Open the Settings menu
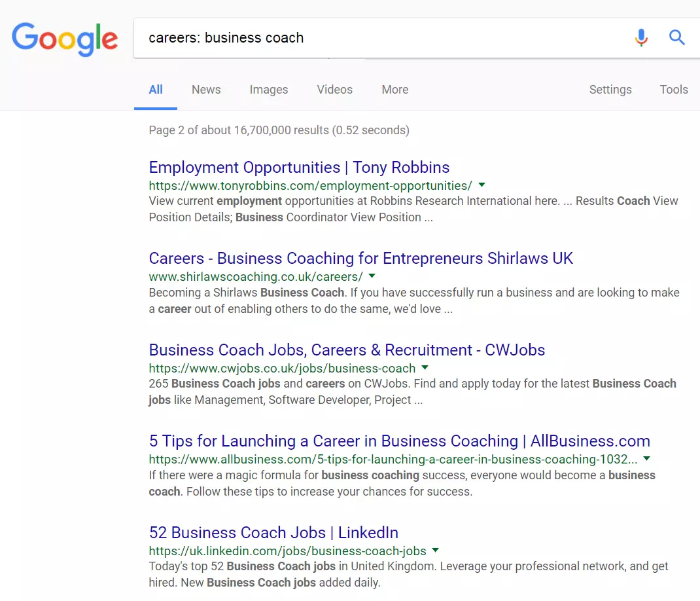 (610, 90)
